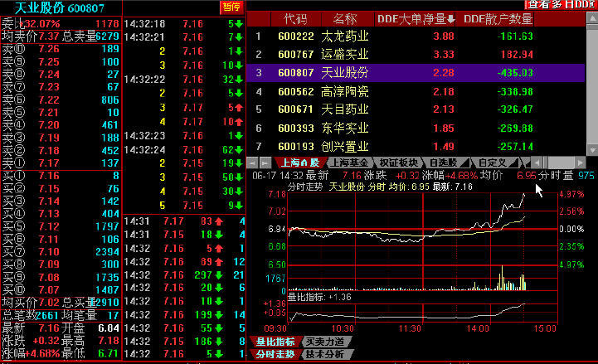
Task: Click the tab bar left scroll arrow
Action: coord(265,163)
